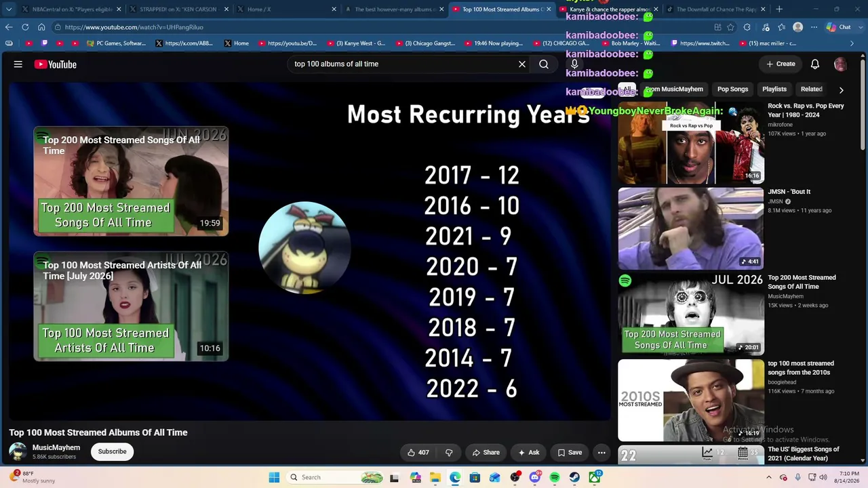The image size is (868, 488).
Task: Open the boogiehead channel link
Action: click(783, 382)
